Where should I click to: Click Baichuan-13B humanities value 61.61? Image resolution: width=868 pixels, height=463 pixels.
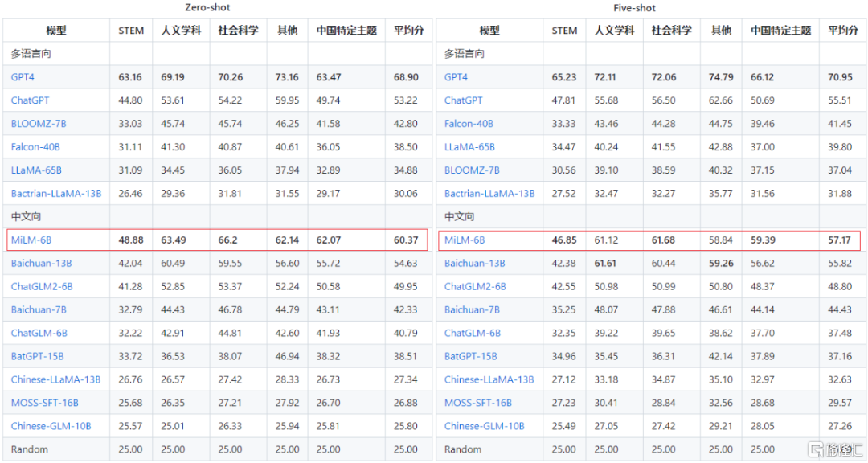click(x=605, y=263)
